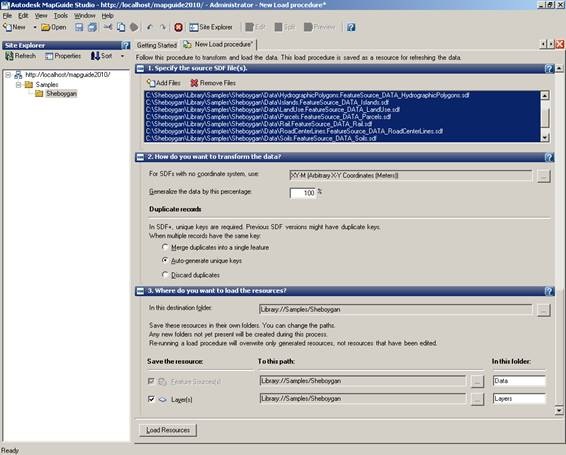Browse for the destination folder with ellipsis button
Screen dimensions: 566x455
[544, 310]
